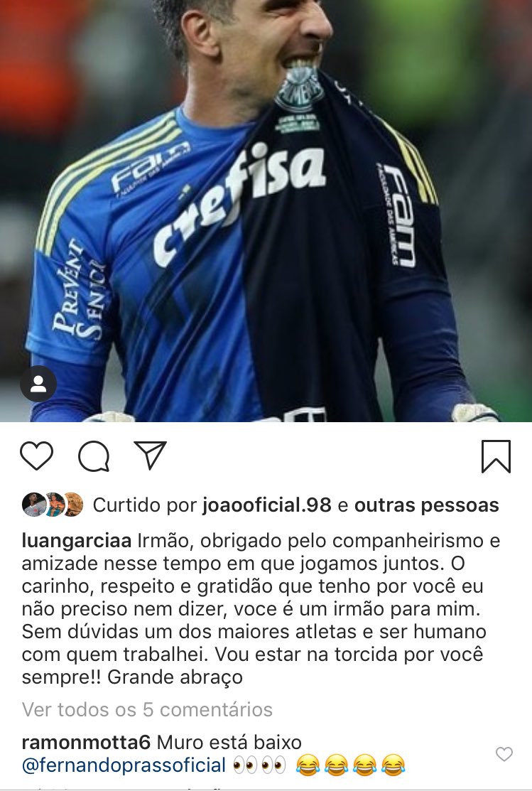The width and height of the screenshot is (532, 791).
Task: Tap the 'Muro está baixo' comment text
Action: click(x=229, y=743)
